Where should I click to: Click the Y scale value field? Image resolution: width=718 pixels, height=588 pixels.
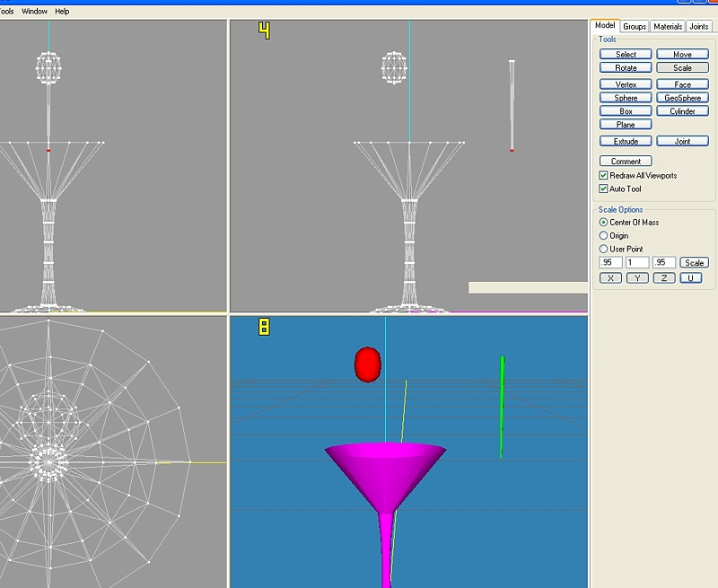click(637, 262)
